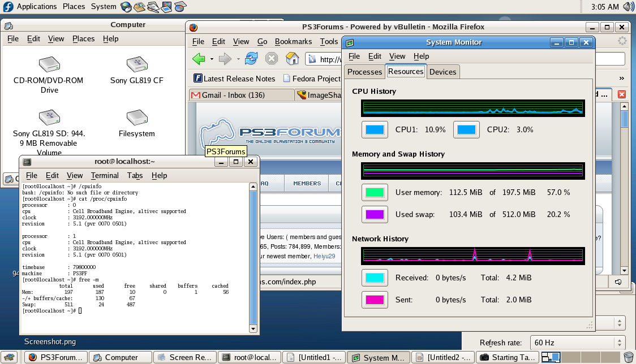Expand the back button history dropdown arrow
636x364 pixels.
[x=212, y=59]
